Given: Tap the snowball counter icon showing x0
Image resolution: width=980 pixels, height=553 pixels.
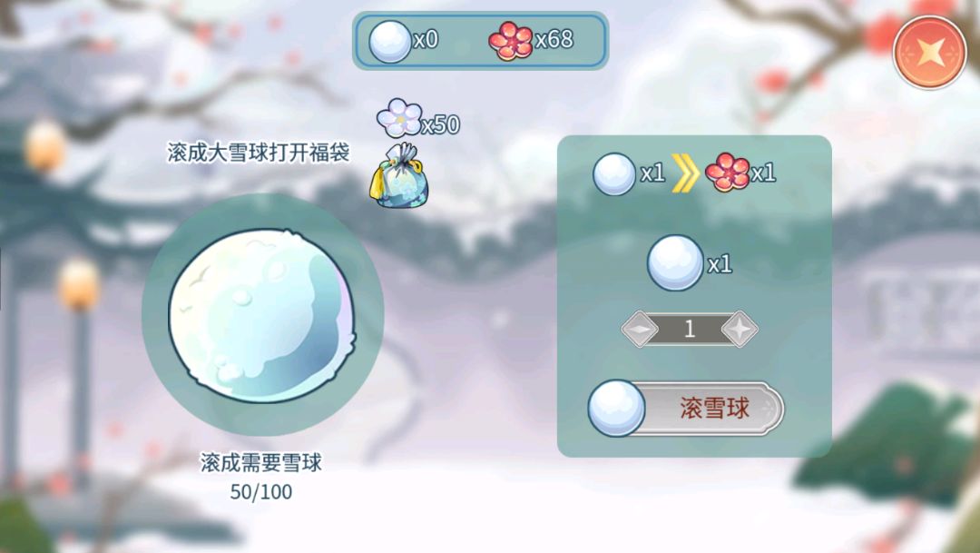Looking at the screenshot, I should (x=390, y=41).
